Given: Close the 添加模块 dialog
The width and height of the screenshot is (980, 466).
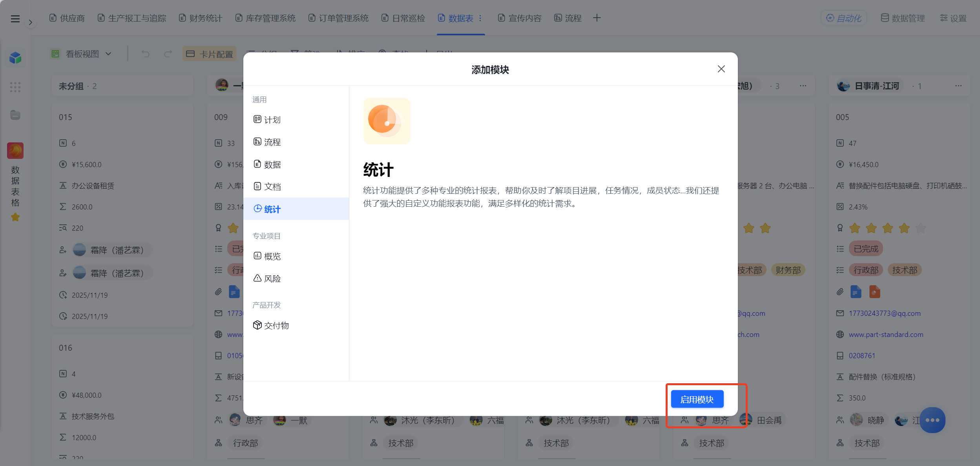Looking at the screenshot, I should tap(721, 69).
